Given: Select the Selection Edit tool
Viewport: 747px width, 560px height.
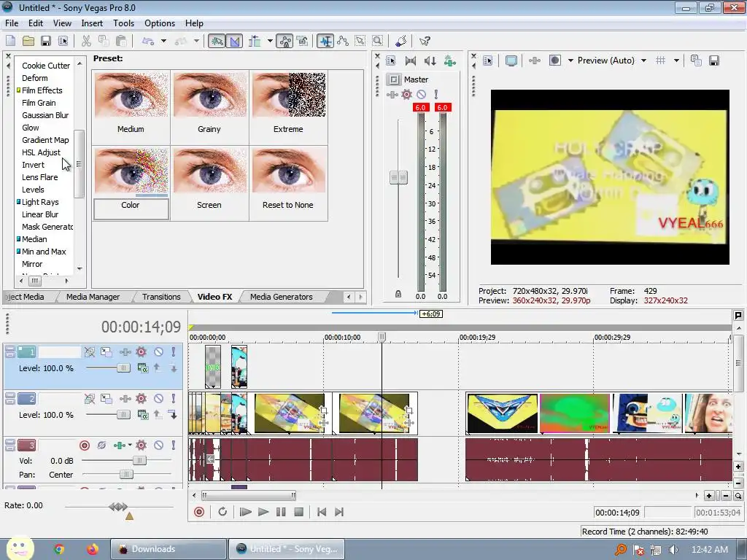Looking at the screenshot, I should coord(360,41).
